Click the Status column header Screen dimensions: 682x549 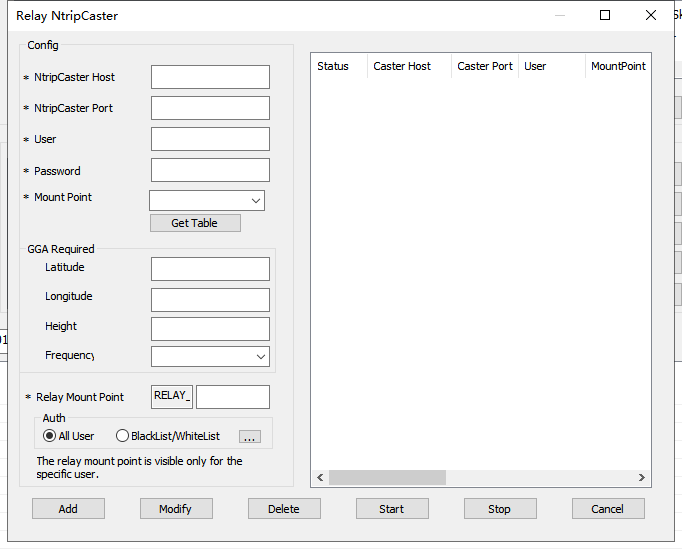tap(339, 66)
